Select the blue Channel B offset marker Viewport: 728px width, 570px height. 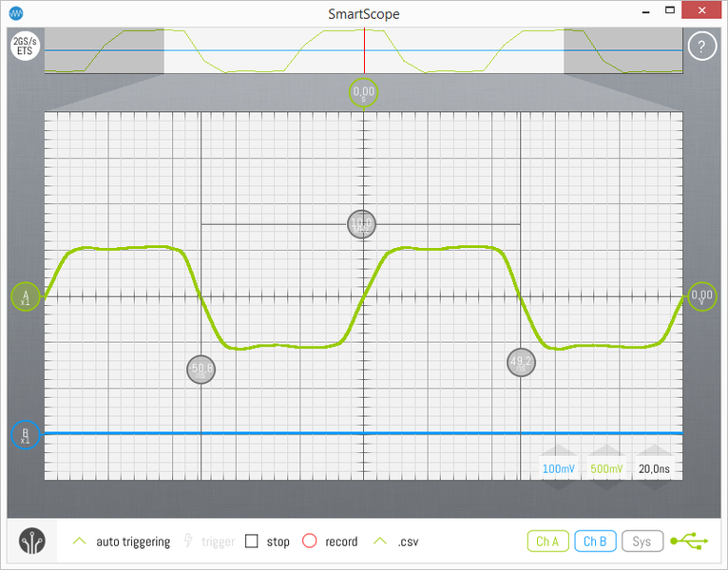point(26,435)
